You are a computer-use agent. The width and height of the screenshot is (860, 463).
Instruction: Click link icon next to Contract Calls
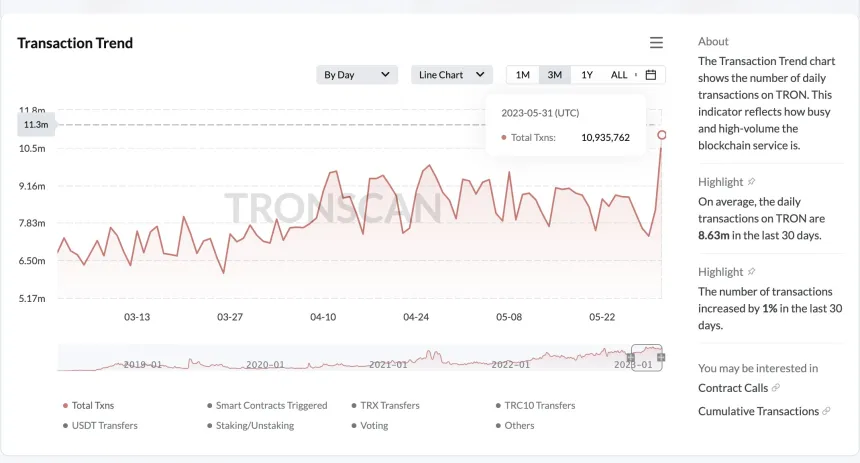tap(777, 388)
